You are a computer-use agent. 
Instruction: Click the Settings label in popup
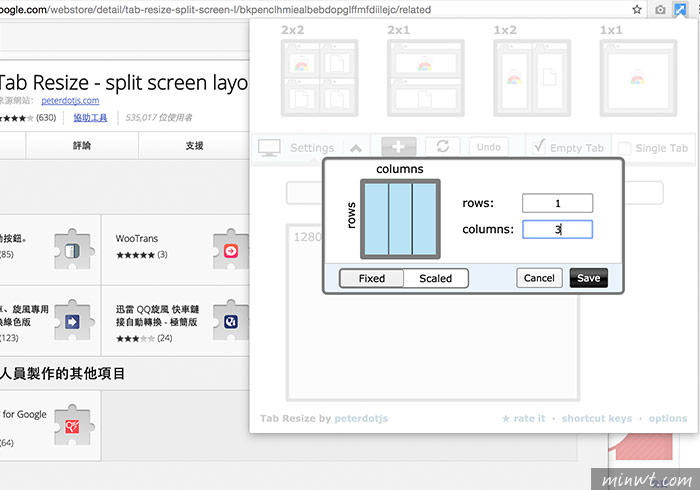click(x=312, y=148)
